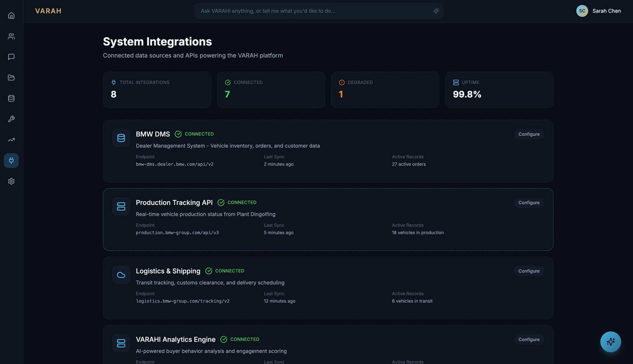Click the 27 active orders value

click(409, 164)
